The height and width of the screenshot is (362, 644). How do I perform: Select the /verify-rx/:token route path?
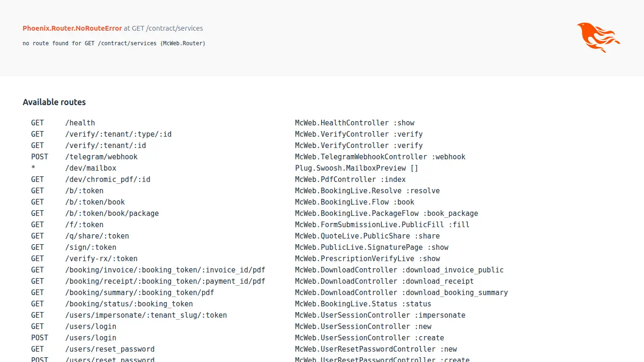coord(101,259)
